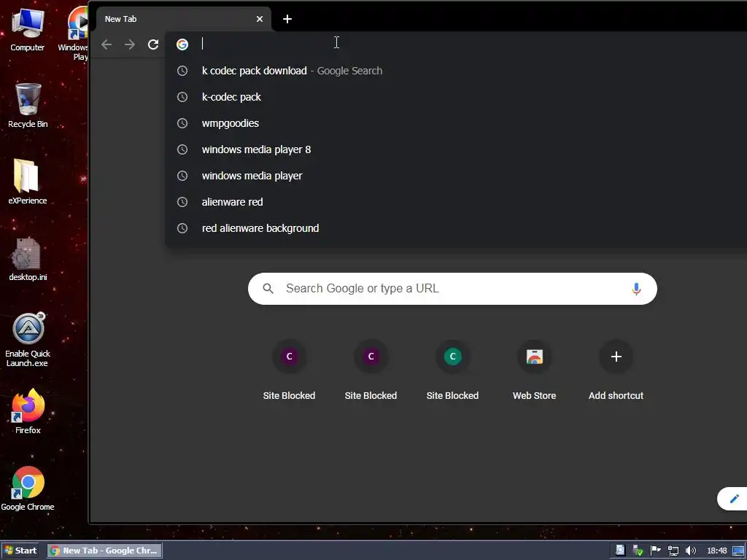The height and width of the screenshot is (560, 747).
Task: Click the document search tray icon
Action: point(620,551)
